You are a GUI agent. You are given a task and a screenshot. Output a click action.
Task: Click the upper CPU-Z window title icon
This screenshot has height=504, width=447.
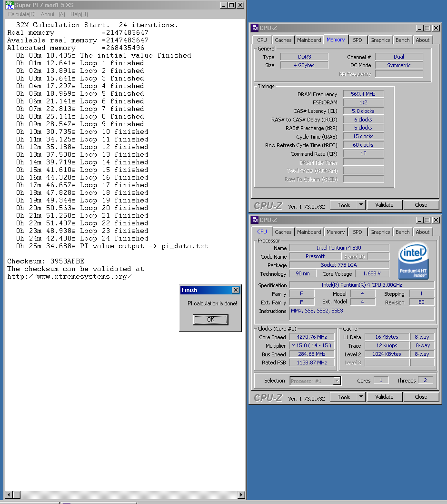tap(255, 28)
